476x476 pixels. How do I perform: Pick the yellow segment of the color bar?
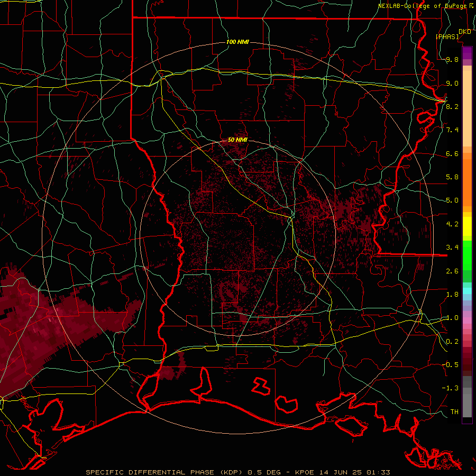click(467, 226)
